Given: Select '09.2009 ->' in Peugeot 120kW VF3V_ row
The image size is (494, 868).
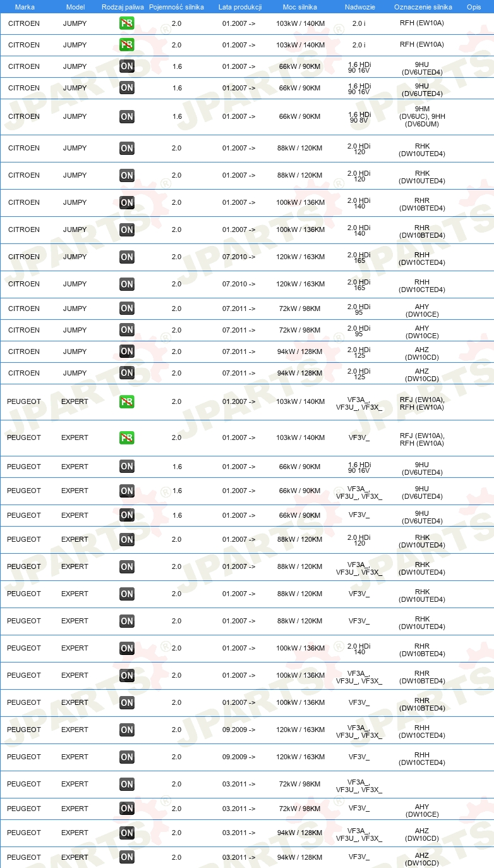Looking at the screenshot, I should point(239,757).
